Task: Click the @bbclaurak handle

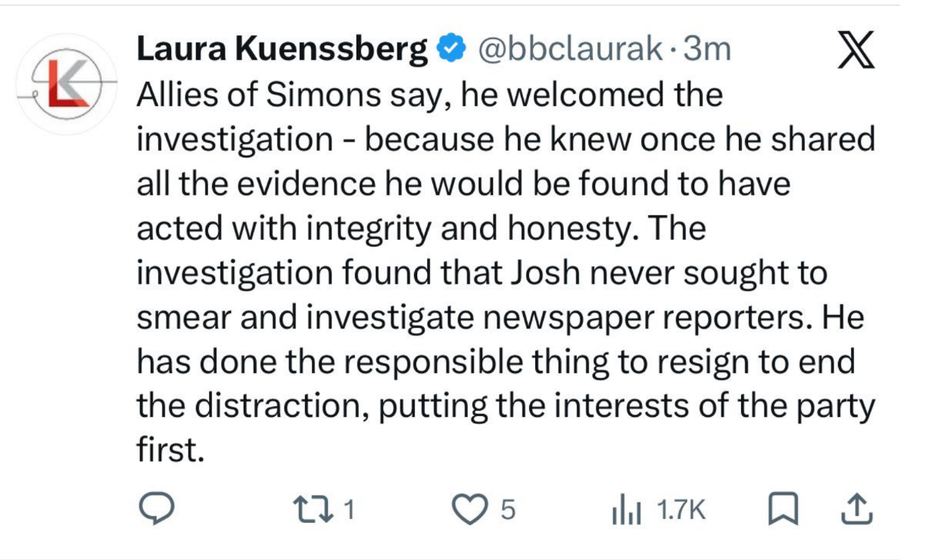Action: (567, 50)
